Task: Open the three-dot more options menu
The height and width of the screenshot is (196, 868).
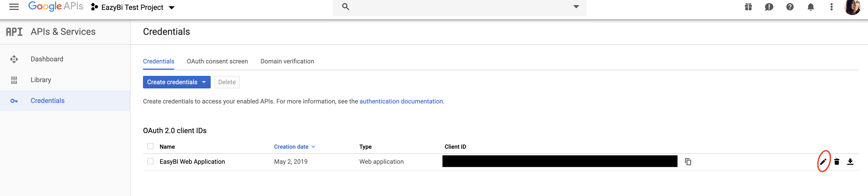Action: click(x=831, y=7)
